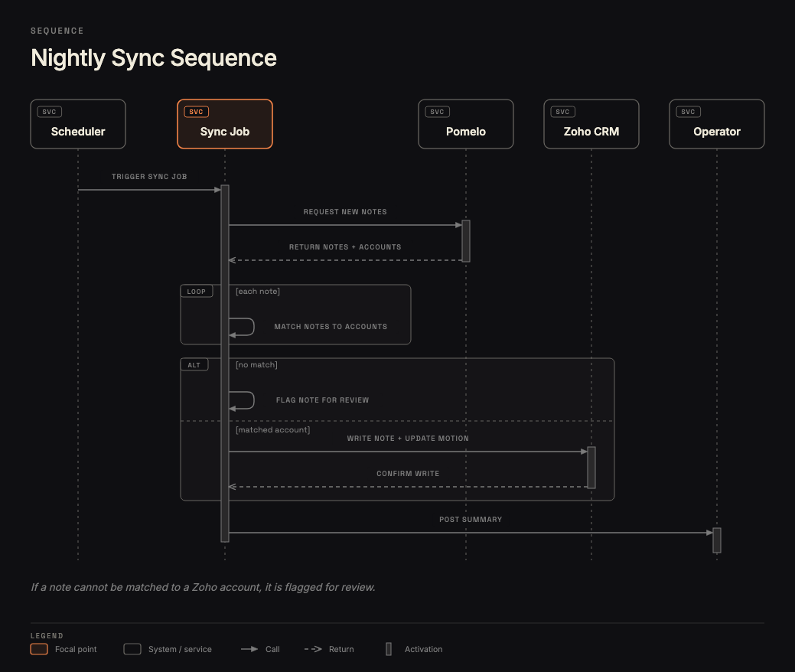Click the 'LEGEND' heading
This screenshot has width=795, height=672.
47,636
